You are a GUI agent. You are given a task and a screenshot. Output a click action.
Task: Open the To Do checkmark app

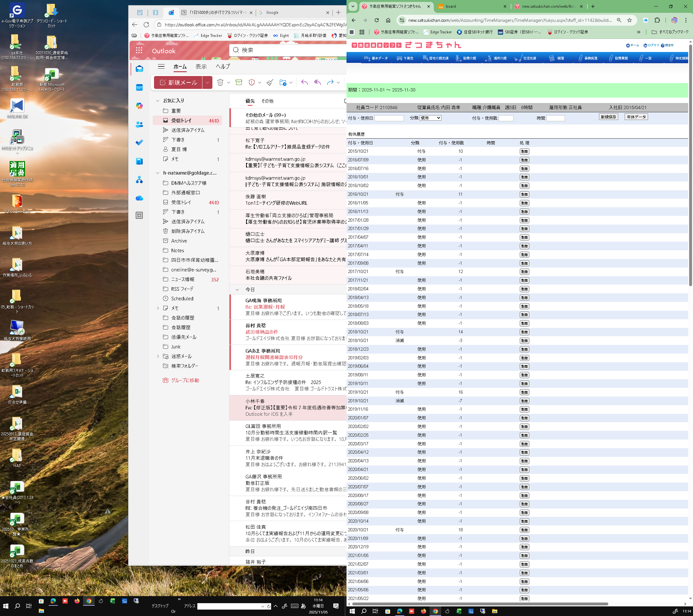139,142
